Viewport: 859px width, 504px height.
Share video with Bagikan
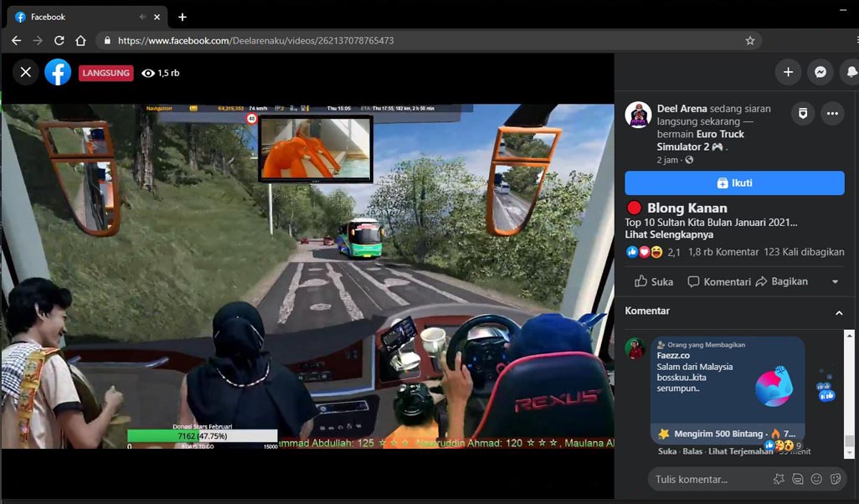pos(782,281)
